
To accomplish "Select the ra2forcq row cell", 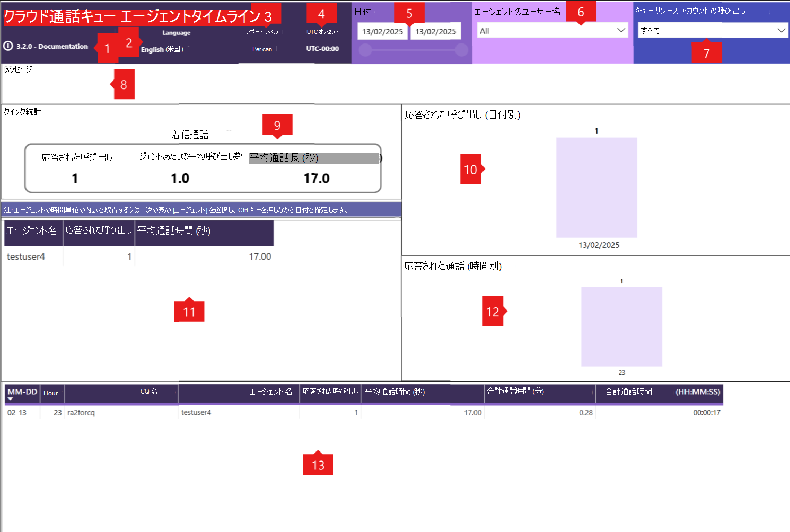I will point(81,412).
